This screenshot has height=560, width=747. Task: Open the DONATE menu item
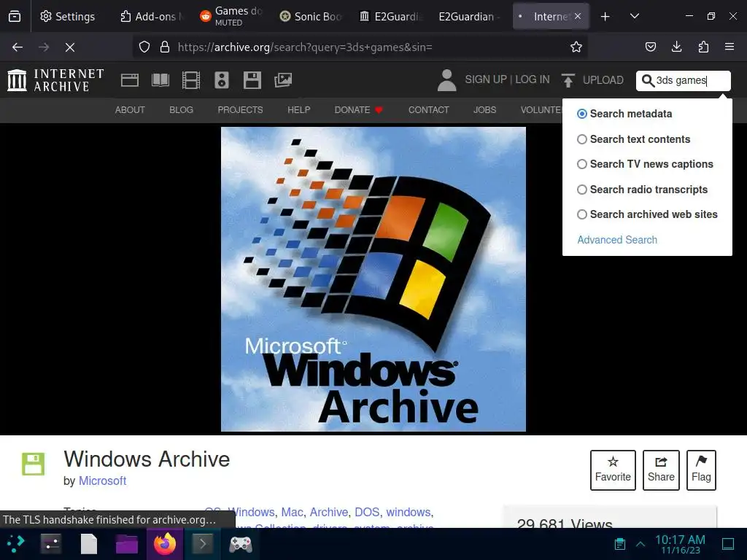click(358, 110)
